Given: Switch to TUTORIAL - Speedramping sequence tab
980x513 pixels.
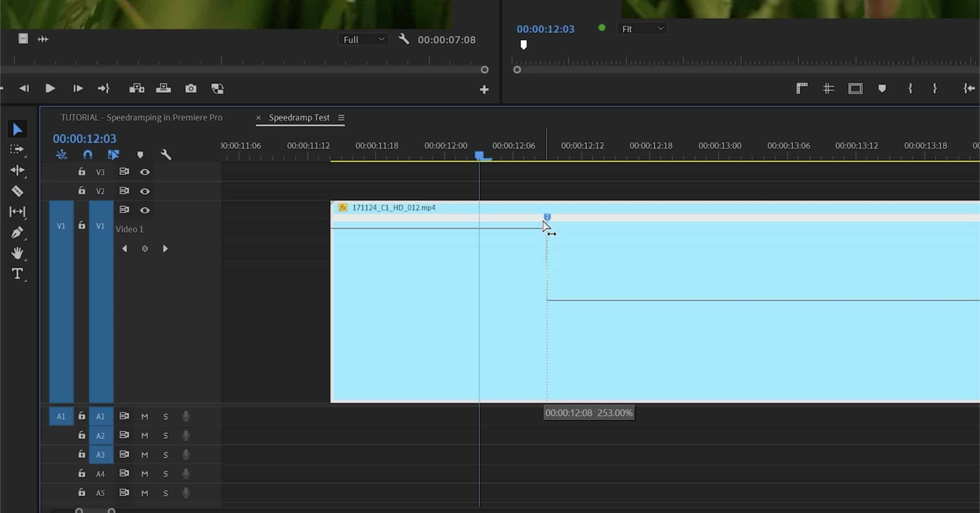Looking at the screenshot, I should coord(142,117).
